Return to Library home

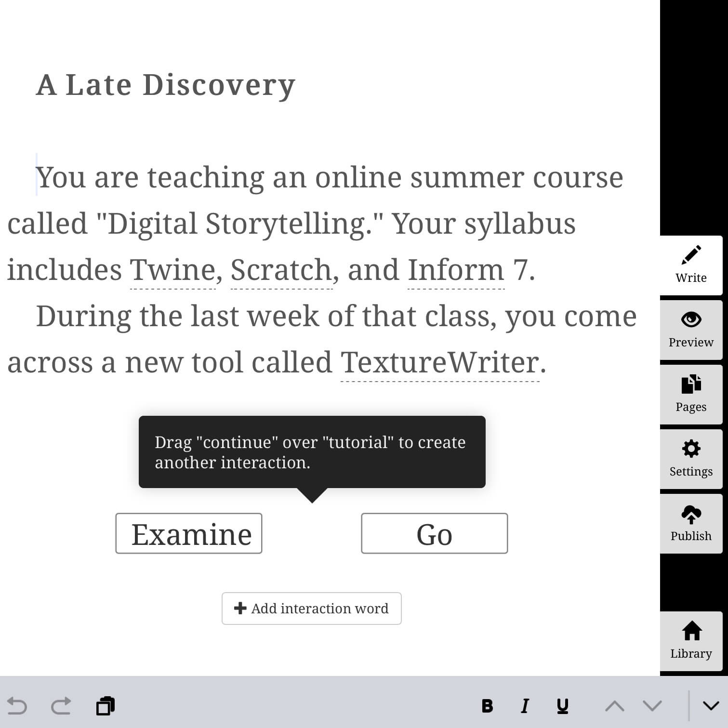tap(691, 641)
